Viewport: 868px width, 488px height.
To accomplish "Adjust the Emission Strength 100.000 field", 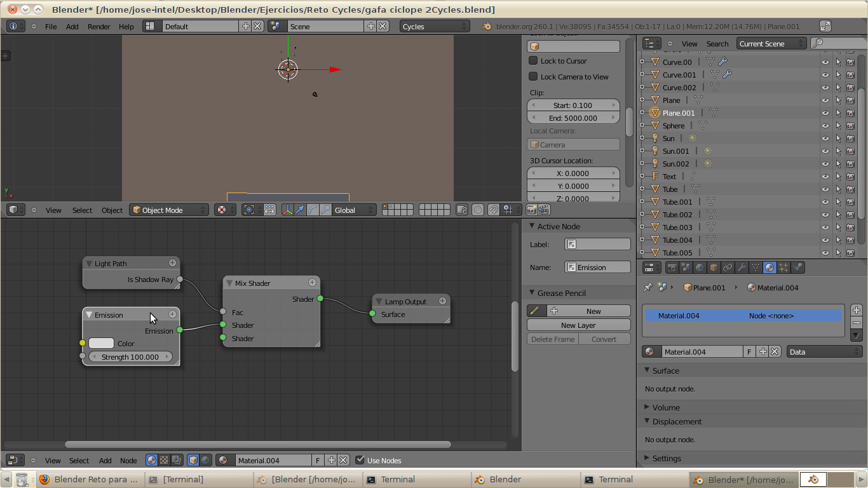I will 130,356.
